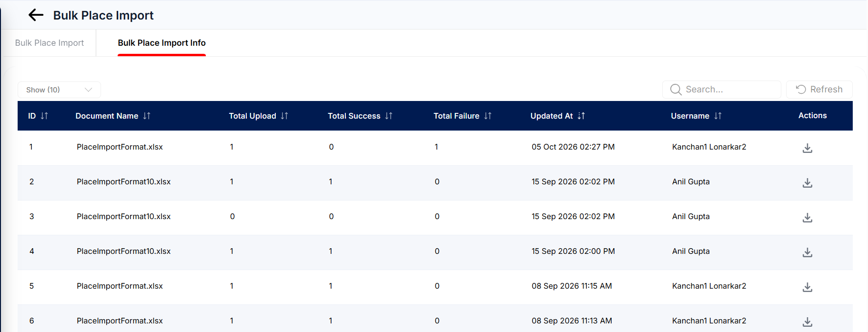Download file for row ID 1
This screenshot has height=332, width=868.
[807, 148]
